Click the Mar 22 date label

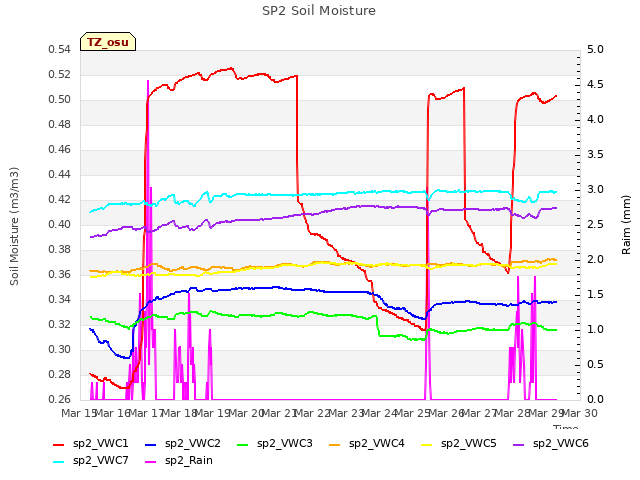coord(313,413)
